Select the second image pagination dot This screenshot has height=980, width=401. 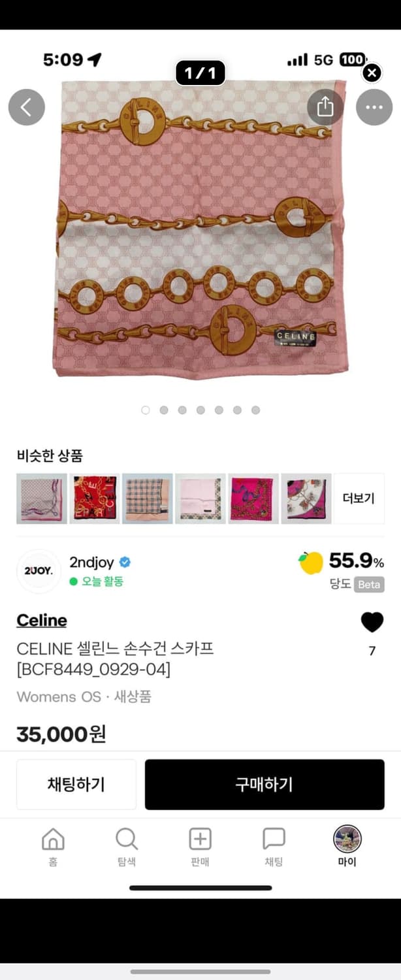(164, 410)
